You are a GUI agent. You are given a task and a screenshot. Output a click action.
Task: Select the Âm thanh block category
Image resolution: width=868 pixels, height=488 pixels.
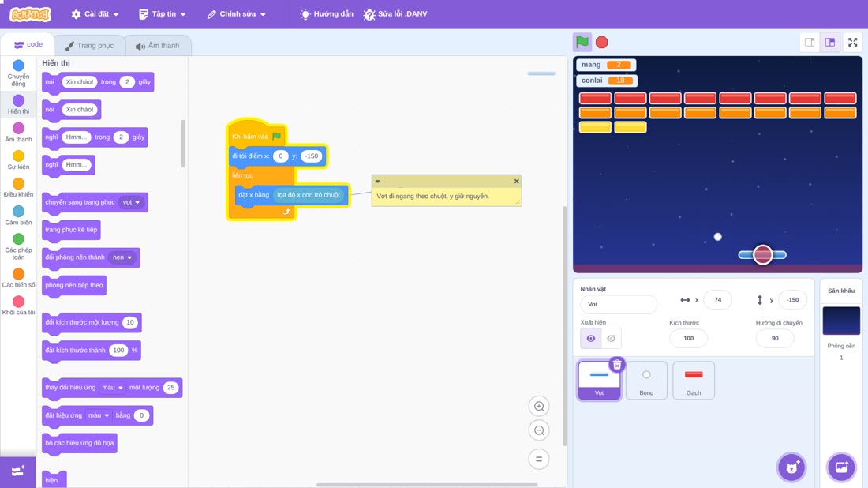click(x=18, y=133)
